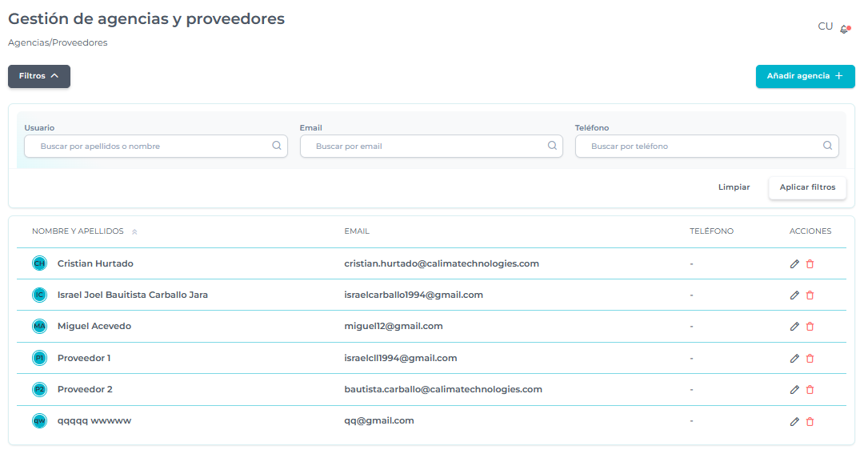Click the Miguel Acevedo avatar badge
Viewport: 868px width, 454px height.
(x=40, y=326)
